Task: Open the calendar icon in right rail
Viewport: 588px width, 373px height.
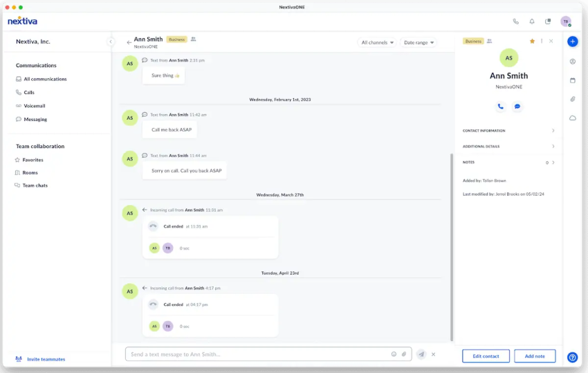Action: [x=573, y=80]
